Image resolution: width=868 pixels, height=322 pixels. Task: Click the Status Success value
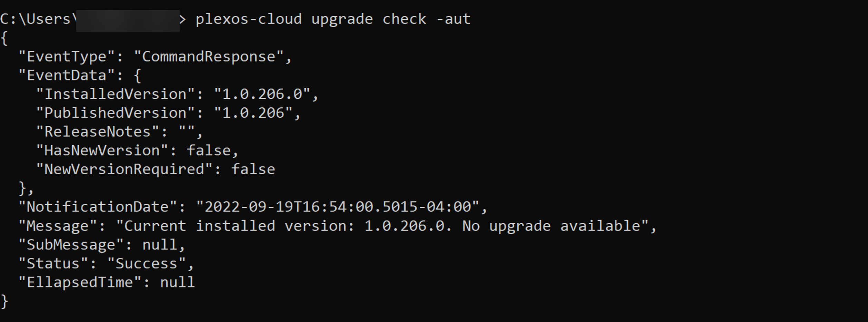[147, 264]
